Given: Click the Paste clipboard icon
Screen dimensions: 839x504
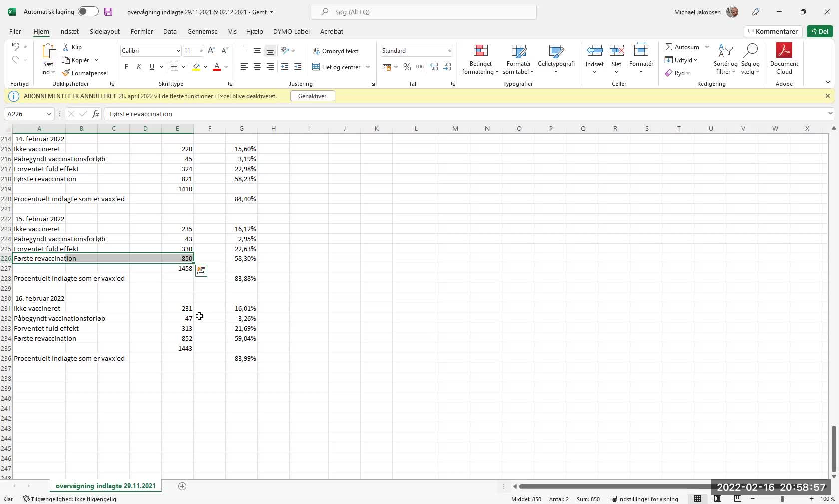Looking at the screenshot, I should (x=48, y=51).
